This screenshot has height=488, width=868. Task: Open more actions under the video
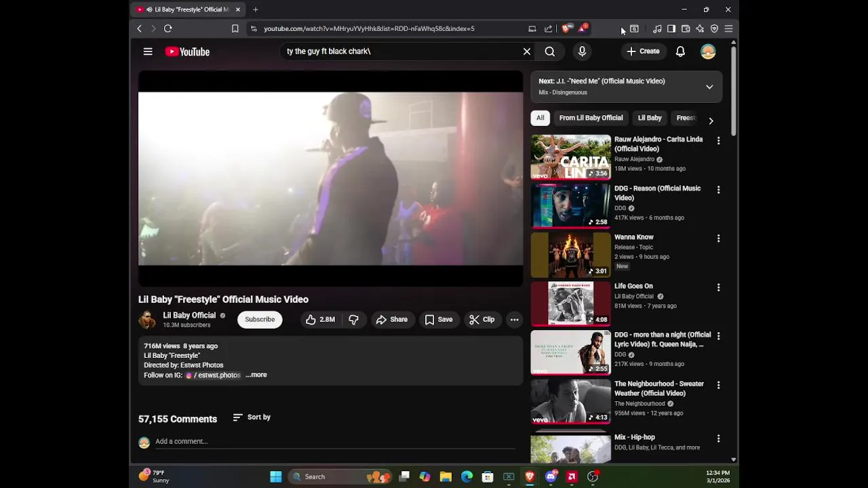coord(515,319)
